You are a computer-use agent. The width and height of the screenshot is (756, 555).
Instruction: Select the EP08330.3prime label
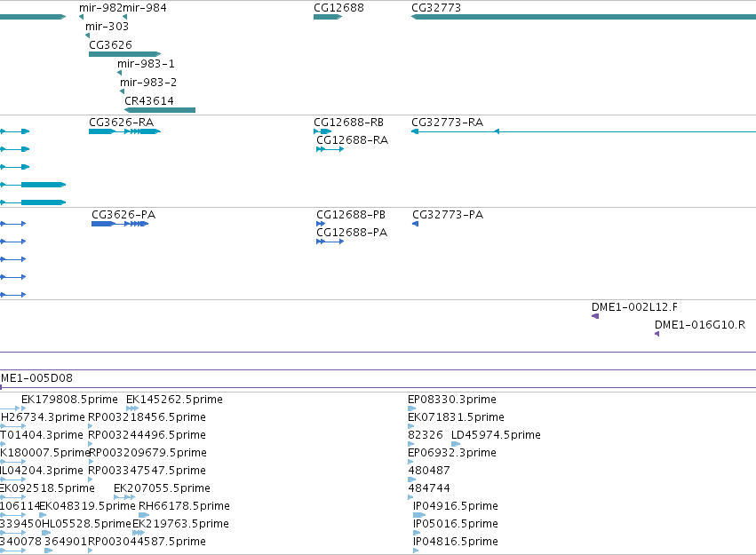pos(452,400)
